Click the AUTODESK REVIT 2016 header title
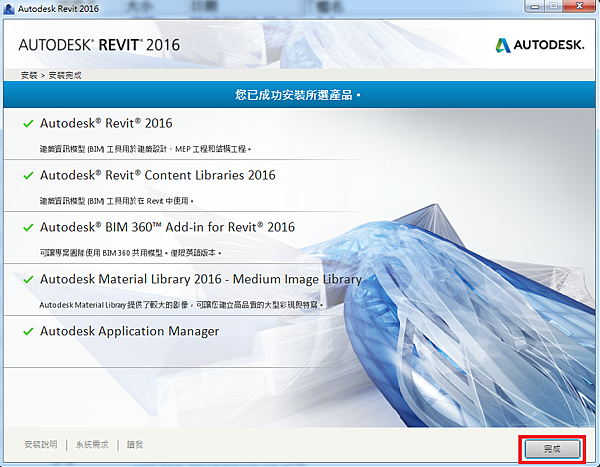Viewport: 600px width, 467px height. [x=99, y=45]
